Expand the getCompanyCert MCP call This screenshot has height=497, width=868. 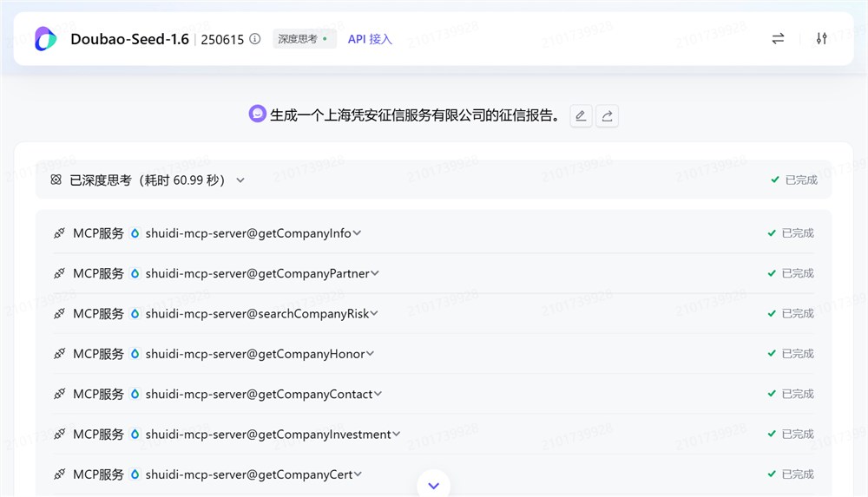click(358, 474)
